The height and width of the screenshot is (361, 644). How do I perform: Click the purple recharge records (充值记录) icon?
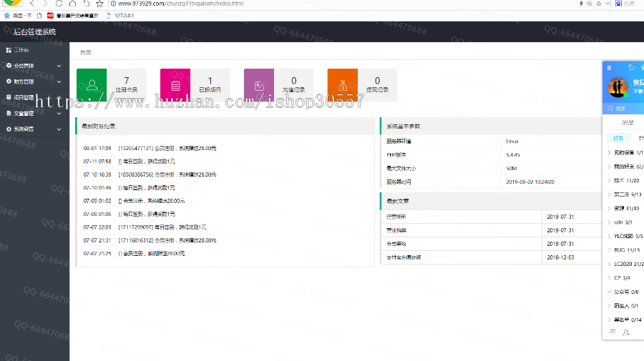259,85
